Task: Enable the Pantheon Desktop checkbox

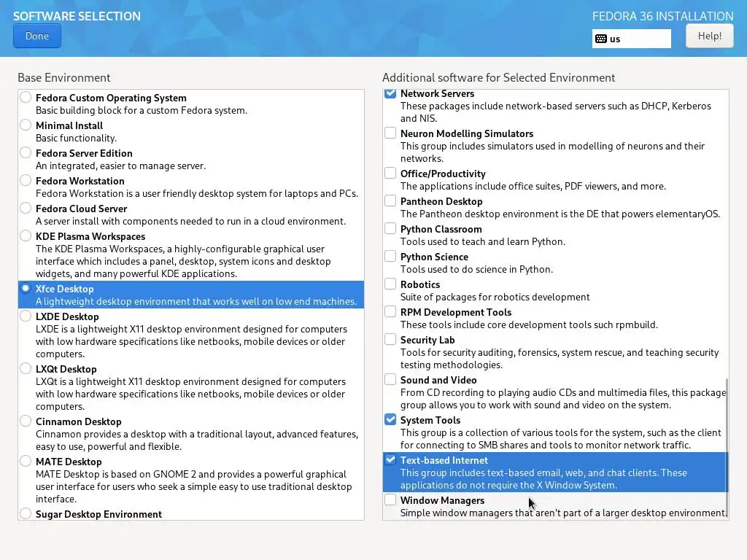Action: tap(390, 201)
